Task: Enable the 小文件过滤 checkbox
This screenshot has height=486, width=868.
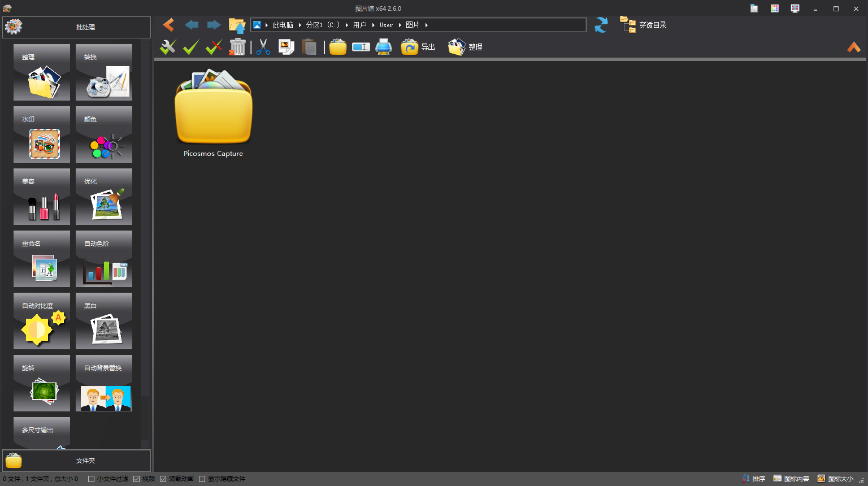Action: pos(91,479)
